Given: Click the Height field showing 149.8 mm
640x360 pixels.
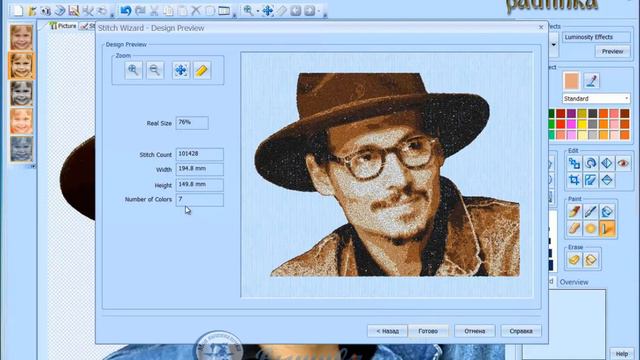Looking at the screenshot, I should point(200,184).
